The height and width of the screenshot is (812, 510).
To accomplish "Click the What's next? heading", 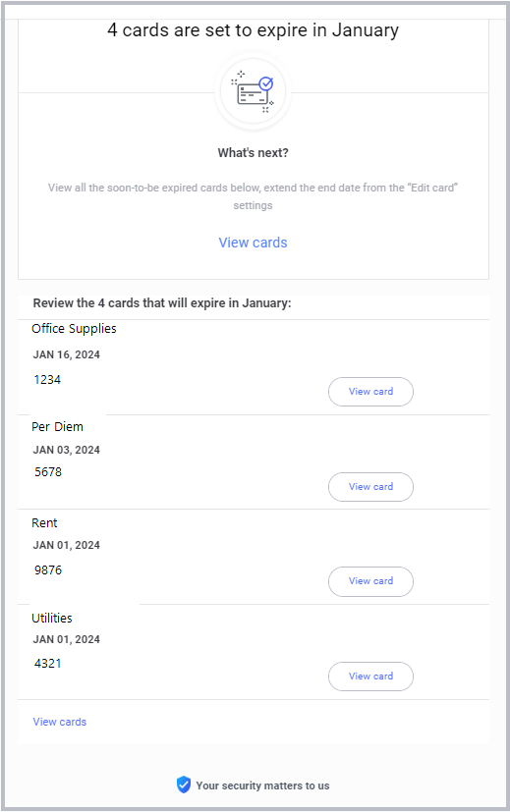I will tap(253, 153).
